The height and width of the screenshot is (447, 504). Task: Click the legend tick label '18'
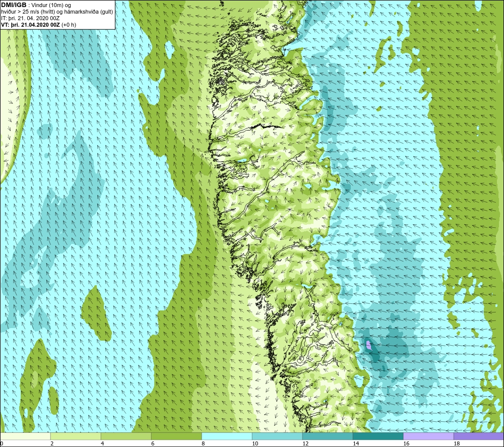click(457, 443)
